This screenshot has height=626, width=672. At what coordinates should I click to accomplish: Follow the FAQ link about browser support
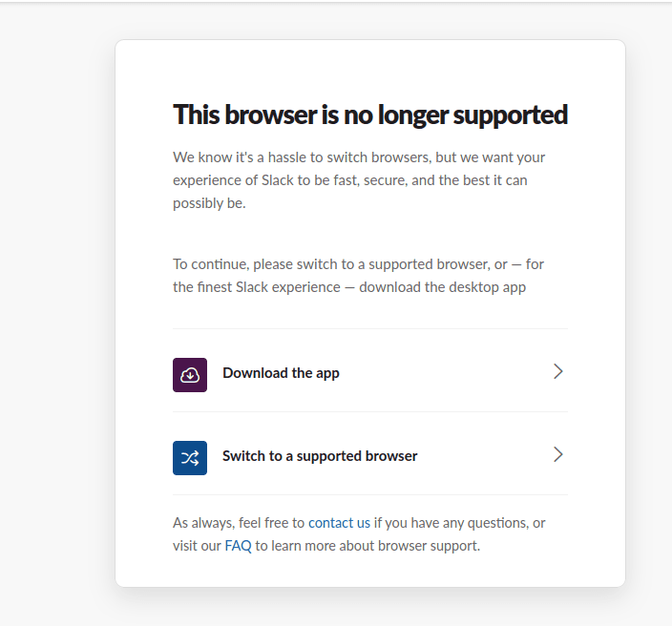click(x=238, y=546)
